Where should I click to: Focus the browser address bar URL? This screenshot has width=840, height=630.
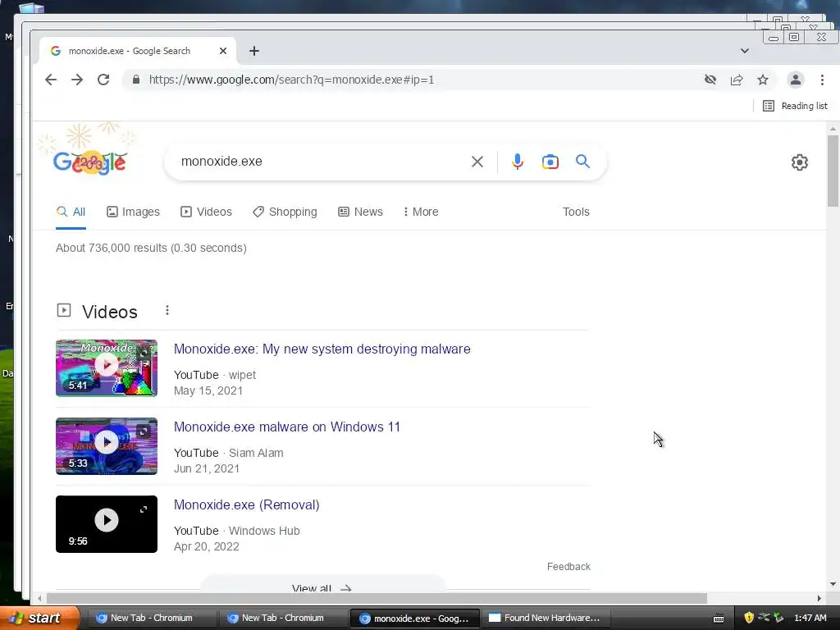coord(291,80)
